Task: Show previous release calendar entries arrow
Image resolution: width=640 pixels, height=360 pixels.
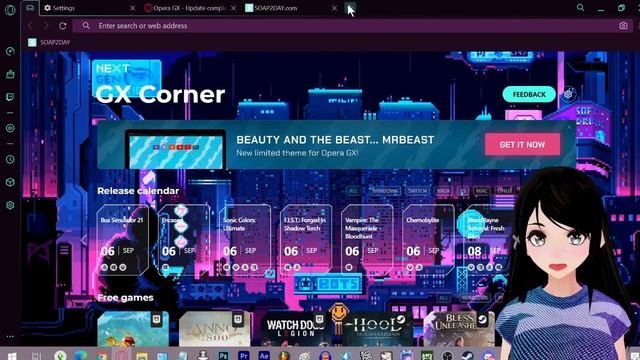Action: coord(84,240)
